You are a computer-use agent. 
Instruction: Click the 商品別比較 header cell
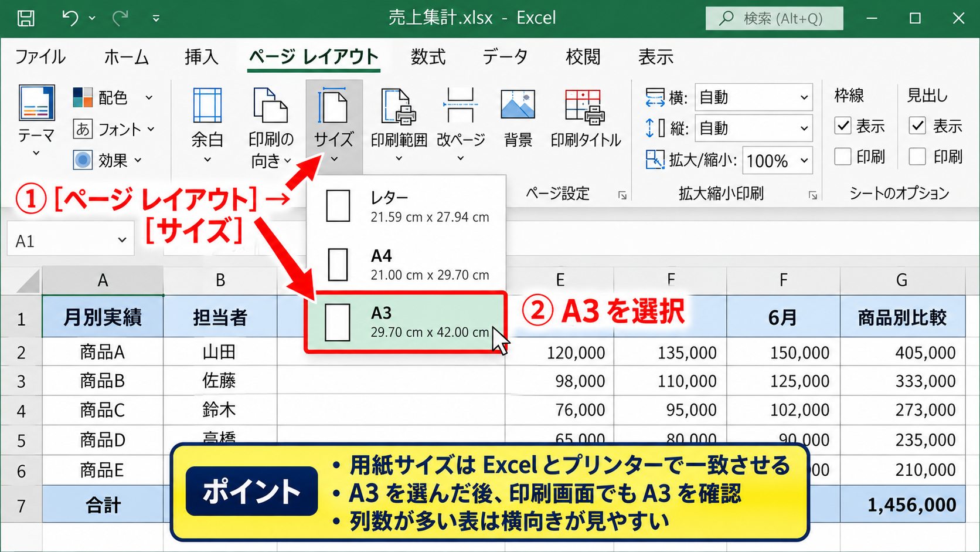903,317
